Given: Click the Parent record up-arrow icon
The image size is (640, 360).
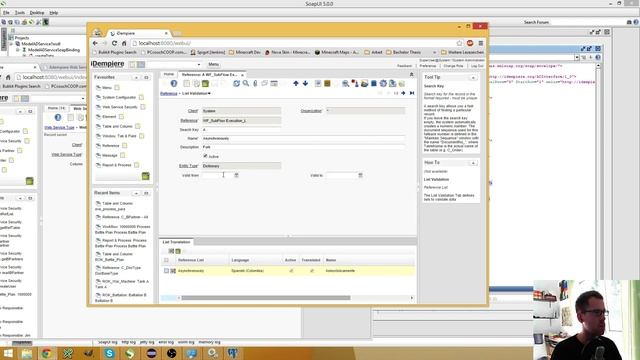Looking at the screenshot, I should (296, 84).
